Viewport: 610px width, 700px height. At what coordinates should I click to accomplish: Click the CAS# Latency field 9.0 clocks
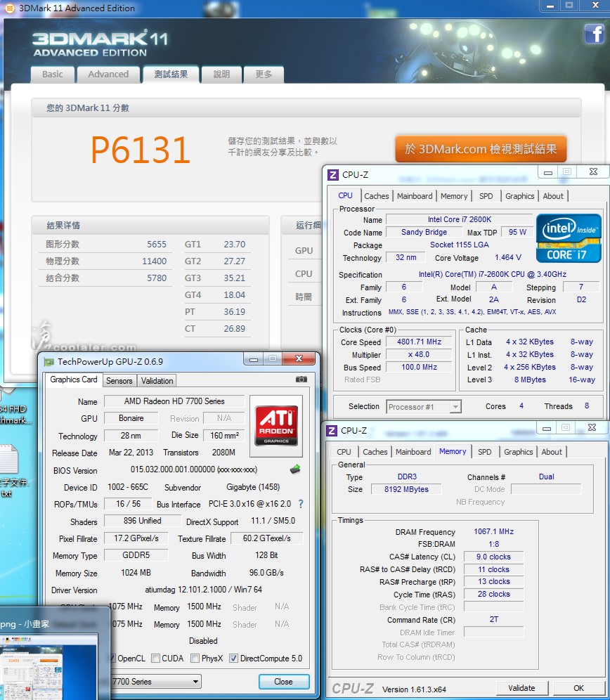(x=493, y=557)
